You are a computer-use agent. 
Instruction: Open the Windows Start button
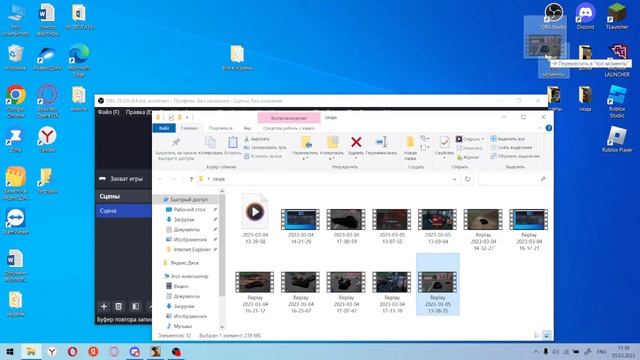[10, 351]
